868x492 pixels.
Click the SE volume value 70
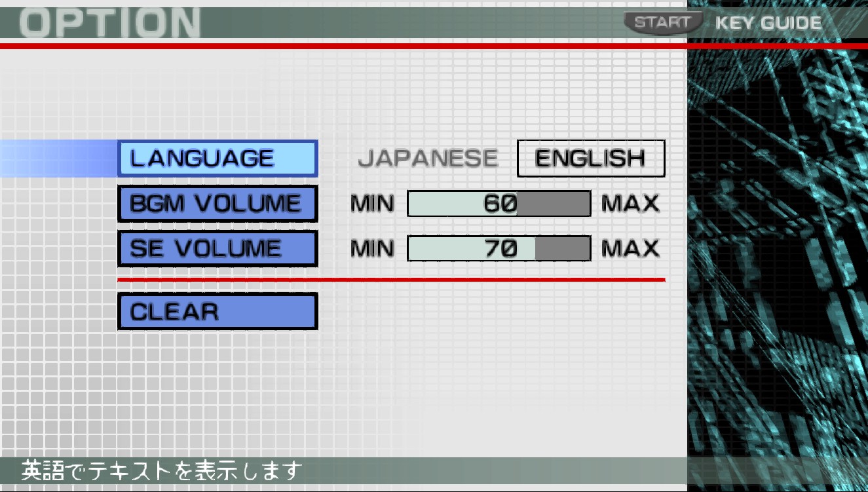click(501, 248)
